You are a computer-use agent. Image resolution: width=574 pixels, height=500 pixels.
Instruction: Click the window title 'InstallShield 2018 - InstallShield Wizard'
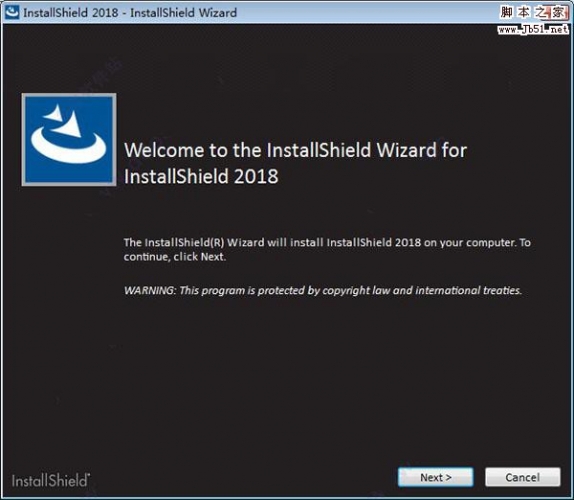(x=130, y=13)
